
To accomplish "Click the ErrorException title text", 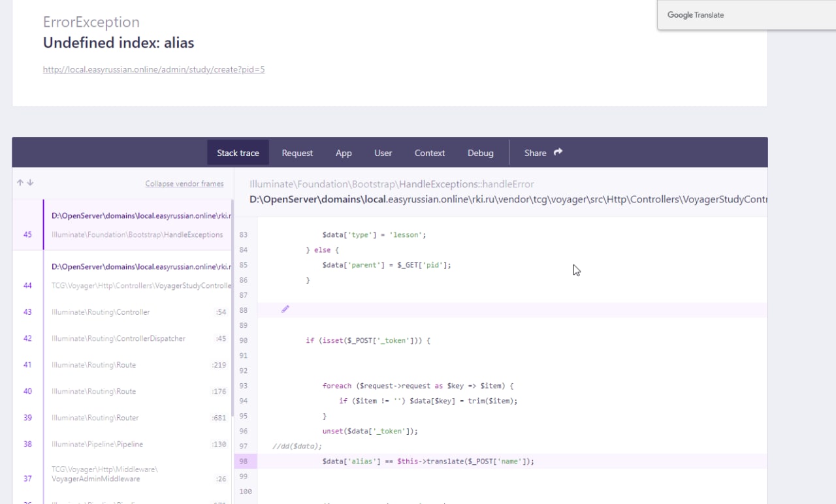I will tap(91, 22).
